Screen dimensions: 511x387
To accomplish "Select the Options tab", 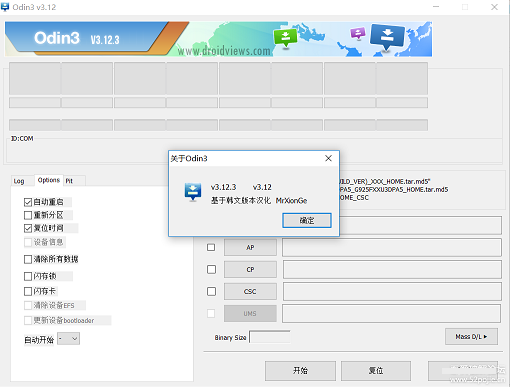I will pyautogui.click(x=49, y=180).
